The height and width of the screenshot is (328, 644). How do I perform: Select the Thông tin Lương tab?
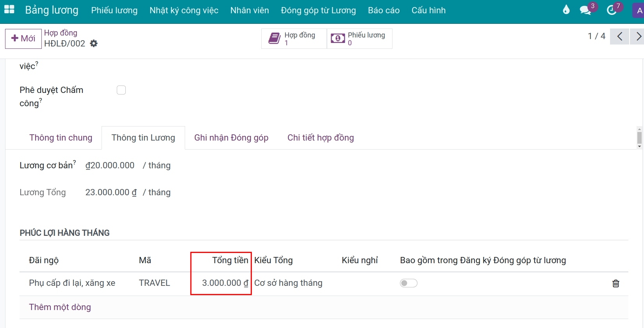(x=143, y=138)
